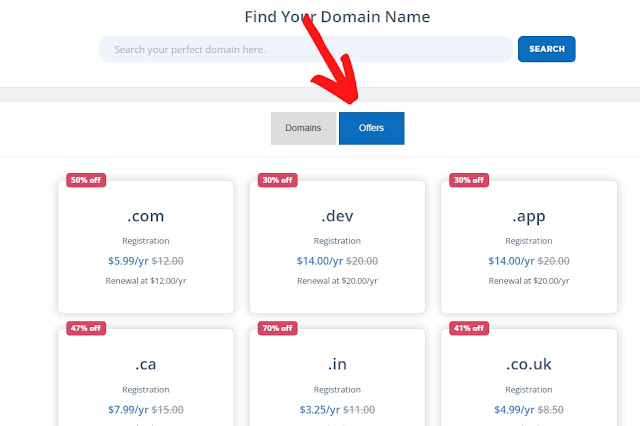Click the struck-through $12.00 price

click(x=167, y=261)
